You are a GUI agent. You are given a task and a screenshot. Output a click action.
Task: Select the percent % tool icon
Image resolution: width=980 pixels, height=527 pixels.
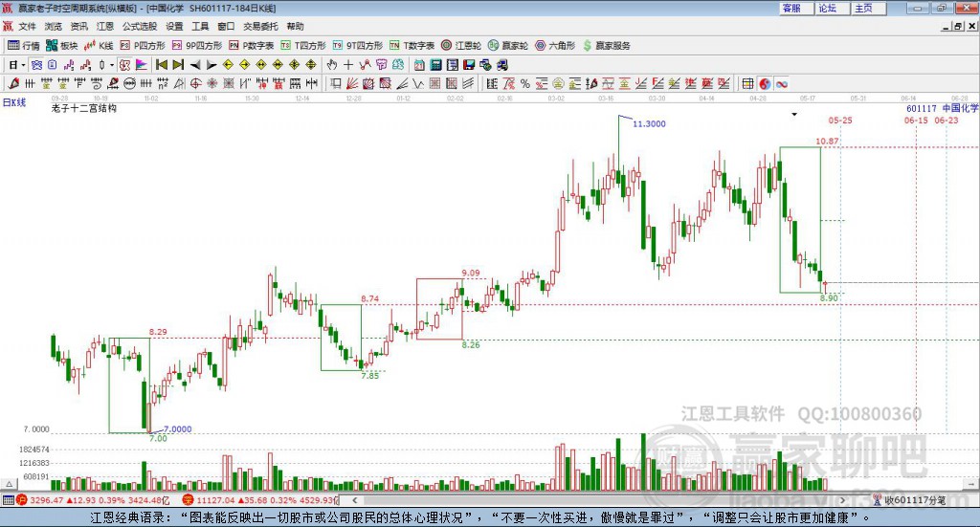tap(525, 83)
